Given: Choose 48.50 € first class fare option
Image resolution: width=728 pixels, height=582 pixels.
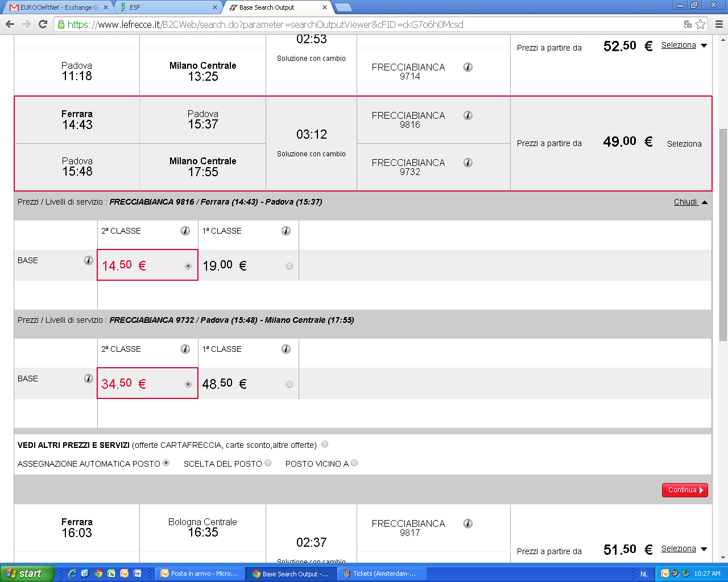Looking at the screenshot, I should click(x=289, y=384).
